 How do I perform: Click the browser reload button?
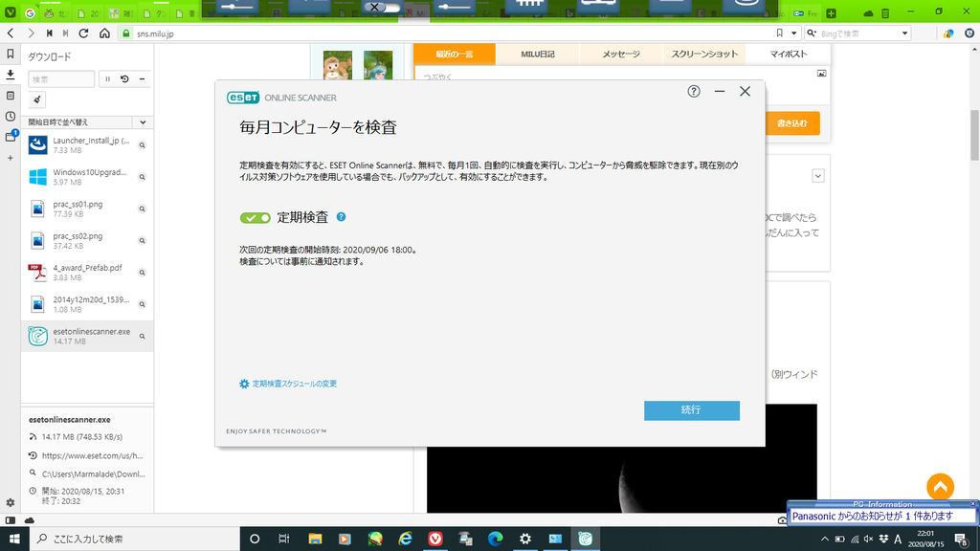pos(84,33)
